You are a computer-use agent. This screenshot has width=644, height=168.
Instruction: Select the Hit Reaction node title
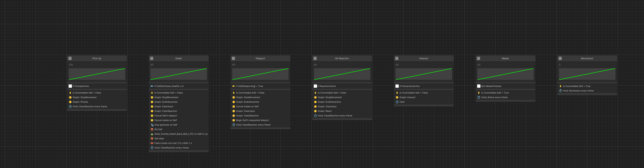coord(342,59)
